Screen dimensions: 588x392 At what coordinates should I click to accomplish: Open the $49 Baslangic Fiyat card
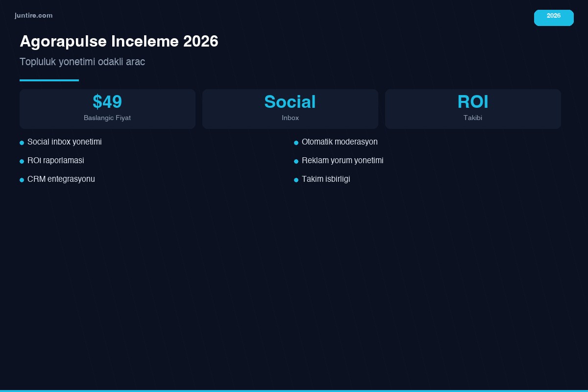point(107,109)
